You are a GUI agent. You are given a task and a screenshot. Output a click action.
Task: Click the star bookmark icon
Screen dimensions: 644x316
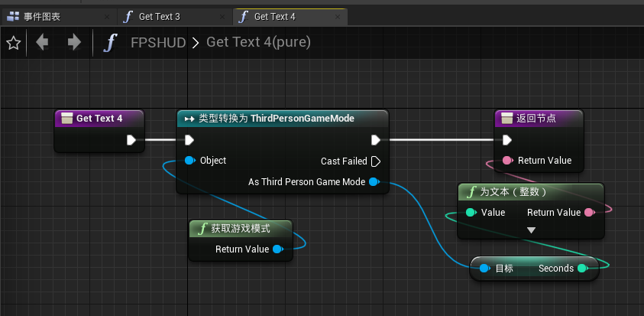[x=14, y=42]
